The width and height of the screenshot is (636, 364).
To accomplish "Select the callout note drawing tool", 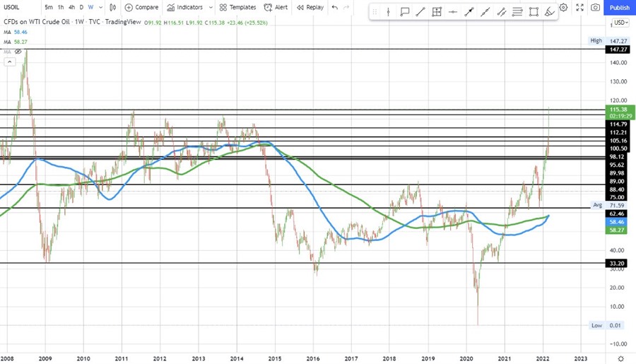I will point(404,12).
